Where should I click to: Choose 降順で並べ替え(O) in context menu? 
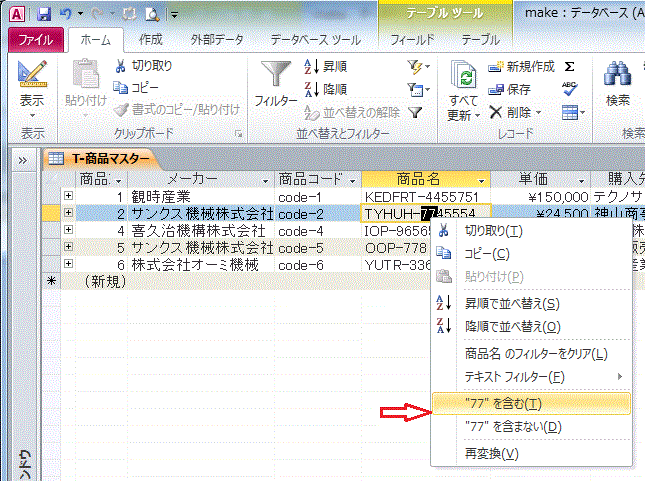[531, 327]
